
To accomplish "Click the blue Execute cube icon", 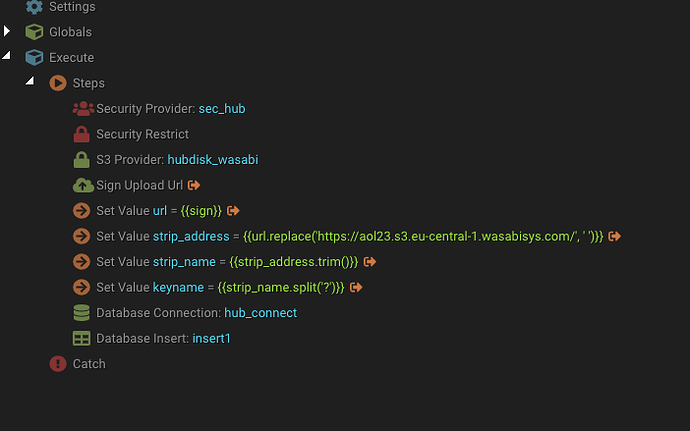I will (34, 58).
